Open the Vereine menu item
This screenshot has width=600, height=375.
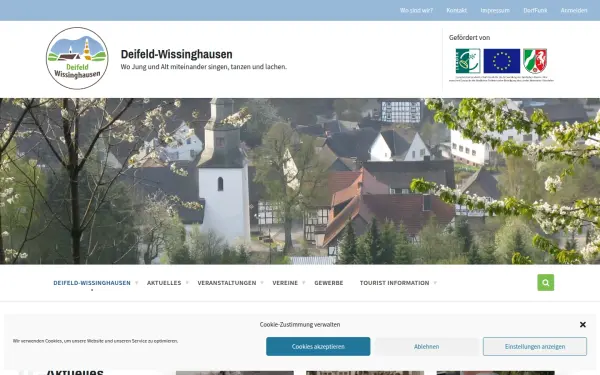[x=285, y=283]
